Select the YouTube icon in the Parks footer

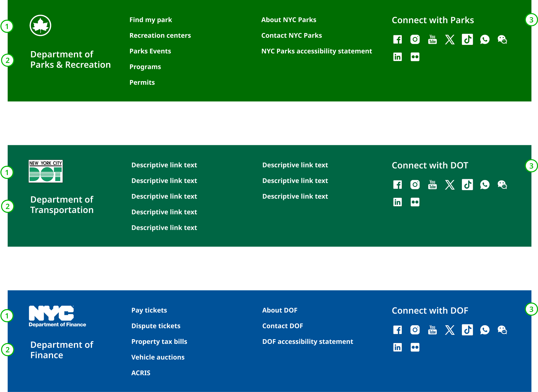(x=432, y=39)
